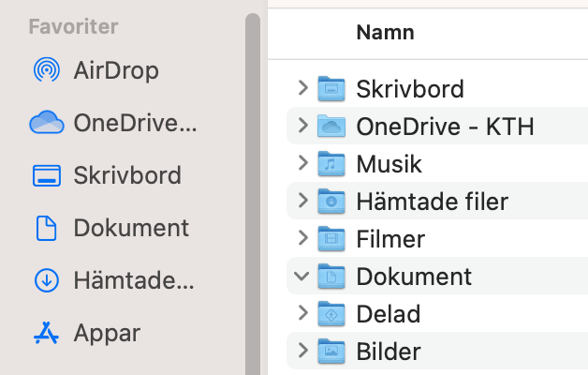The width and height of the screenshot is (588, 375).
Task: Collapse the Dokument folder disclosure arrow
Action: coord(301,277)
